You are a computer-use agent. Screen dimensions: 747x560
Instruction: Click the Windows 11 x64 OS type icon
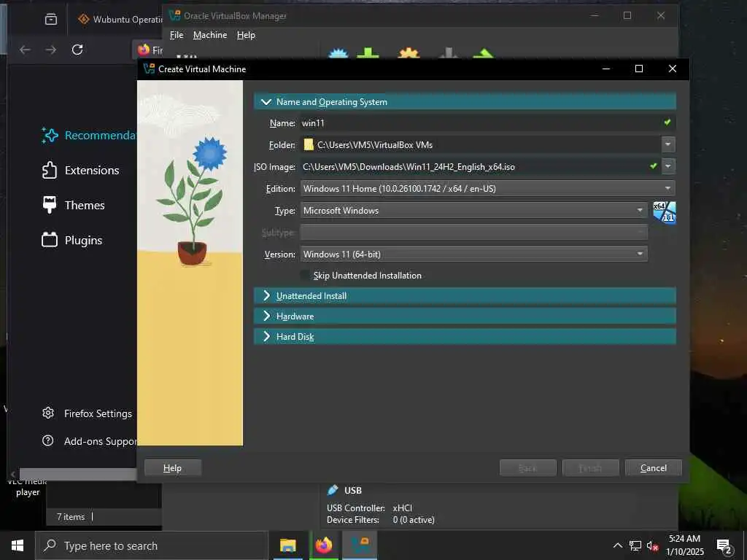tap(664, 212)
